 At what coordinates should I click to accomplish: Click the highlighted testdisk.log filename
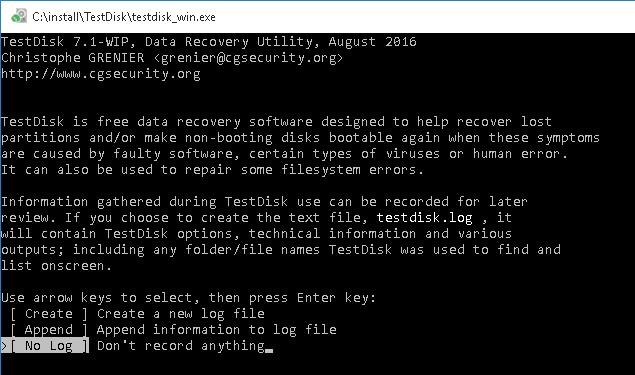(x=424, y=218)
